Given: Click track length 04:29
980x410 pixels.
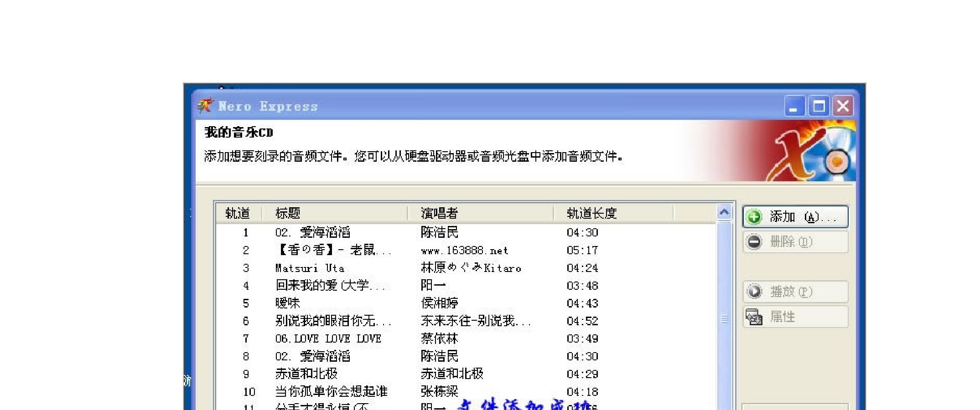Looking at the screenshot, I should 582,374.
